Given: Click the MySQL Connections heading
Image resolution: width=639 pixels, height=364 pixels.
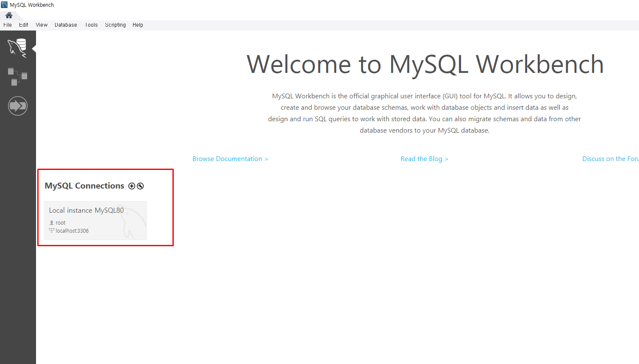Looking at the screenshot, I should [x=84, y=186].
